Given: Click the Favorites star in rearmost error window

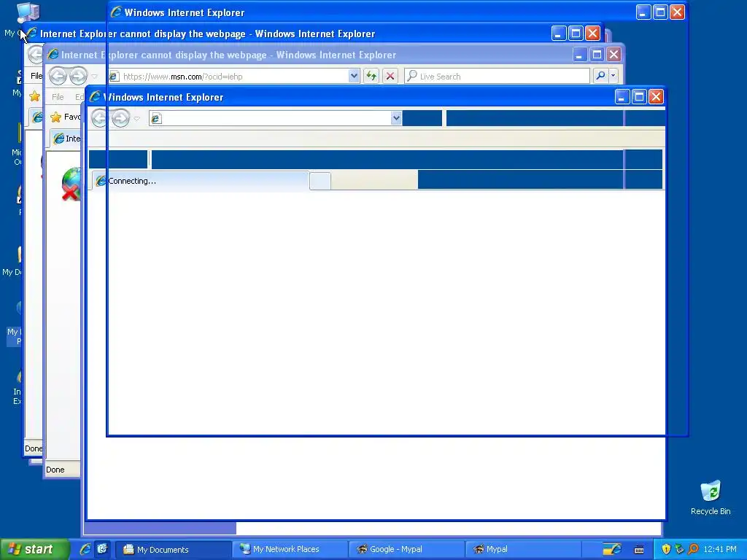Looking at the screenshot, I should pyautogui.click(x=34, y=96).
